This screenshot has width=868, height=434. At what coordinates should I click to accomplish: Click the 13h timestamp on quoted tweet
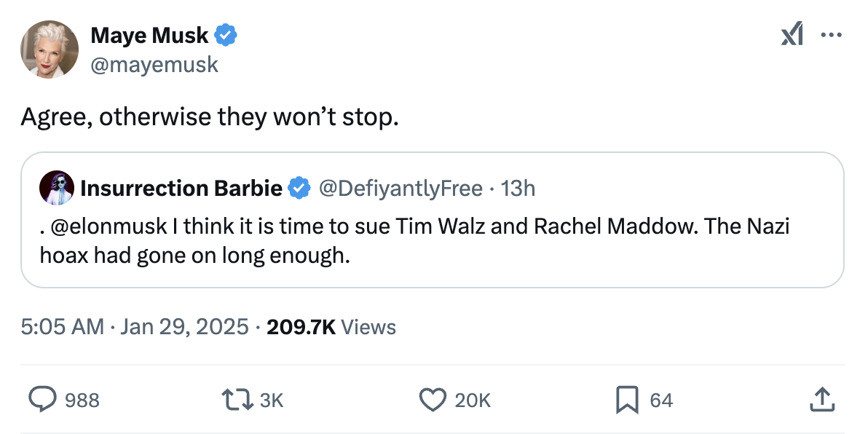coord(518,189)
